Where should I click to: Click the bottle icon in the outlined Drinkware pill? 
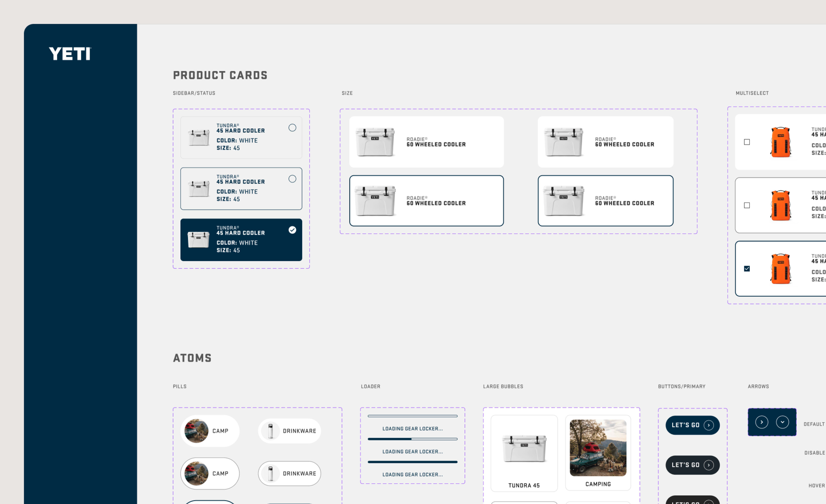(271, 473)
